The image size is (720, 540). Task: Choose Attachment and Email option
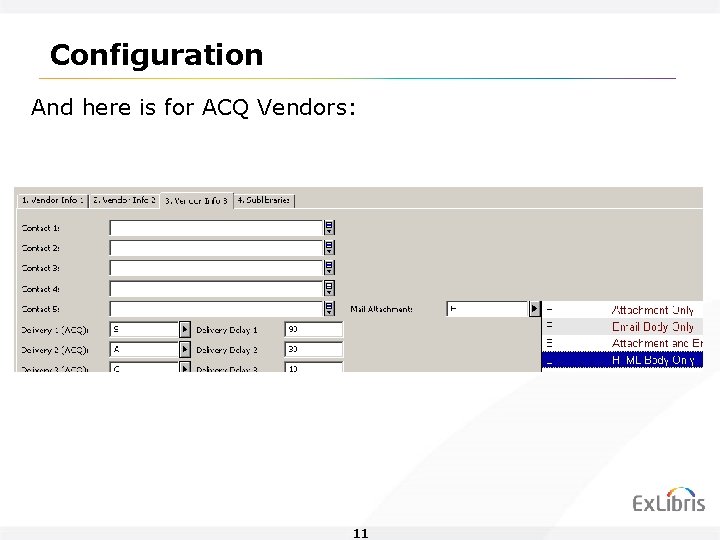click(x=623, y=343)
